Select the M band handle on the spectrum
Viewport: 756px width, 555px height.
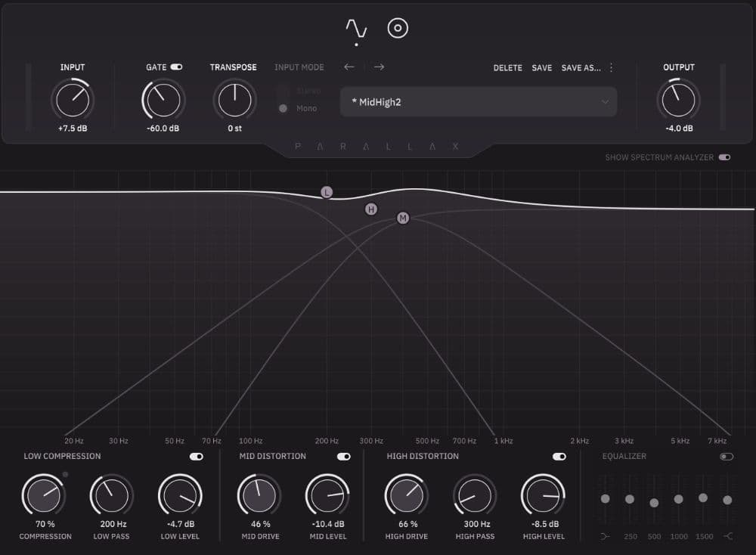coord(402,218)
